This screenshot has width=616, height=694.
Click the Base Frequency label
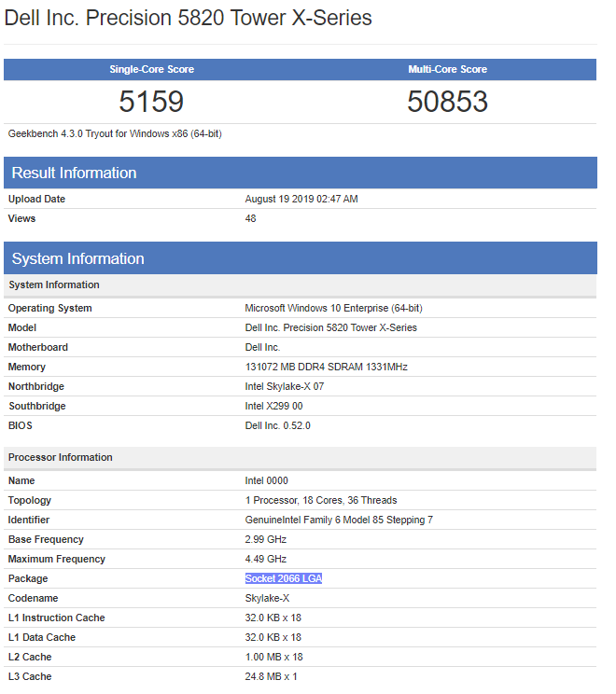(x=46, y=539)
